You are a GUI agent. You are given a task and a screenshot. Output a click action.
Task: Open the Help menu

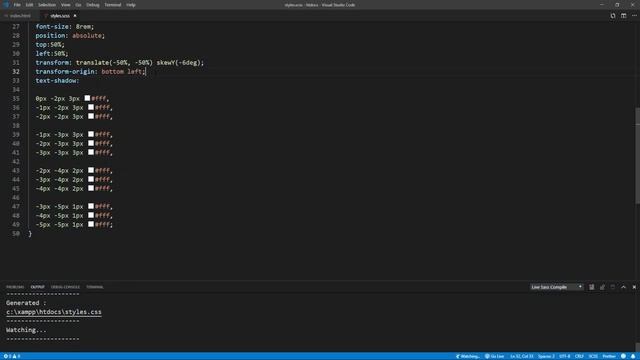pos(131,5)
